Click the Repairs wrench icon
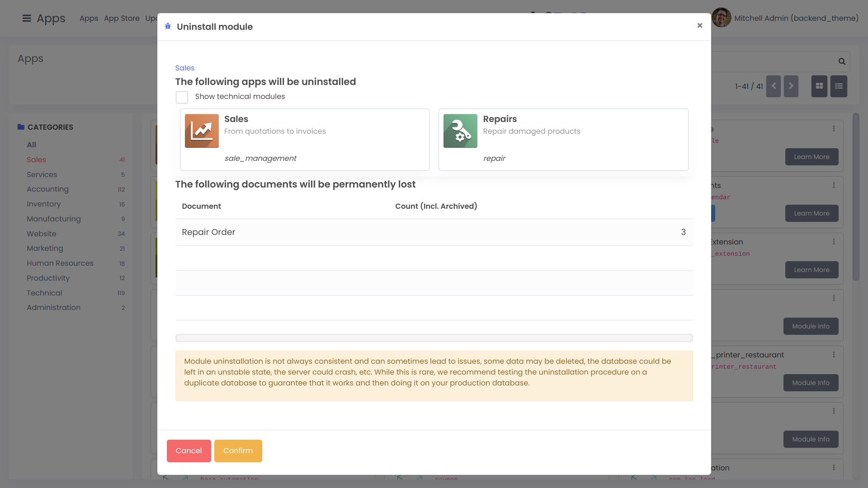The image size is (868, 488). [x=460, y=131]
